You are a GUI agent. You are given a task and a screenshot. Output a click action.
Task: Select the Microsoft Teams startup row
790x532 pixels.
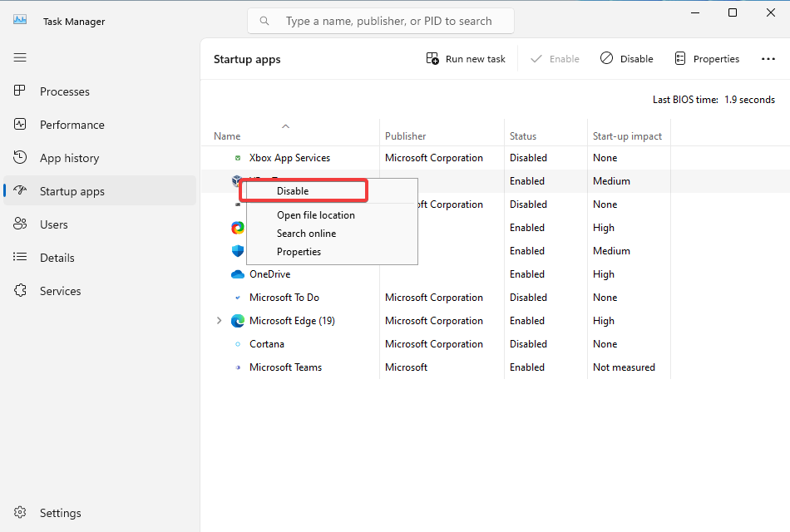point(285,367)
